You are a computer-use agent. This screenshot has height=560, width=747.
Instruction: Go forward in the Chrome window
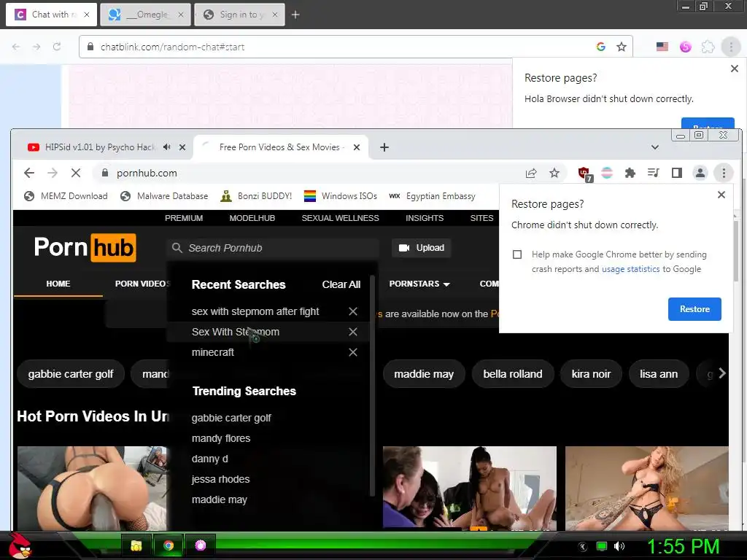click(53, 173)
